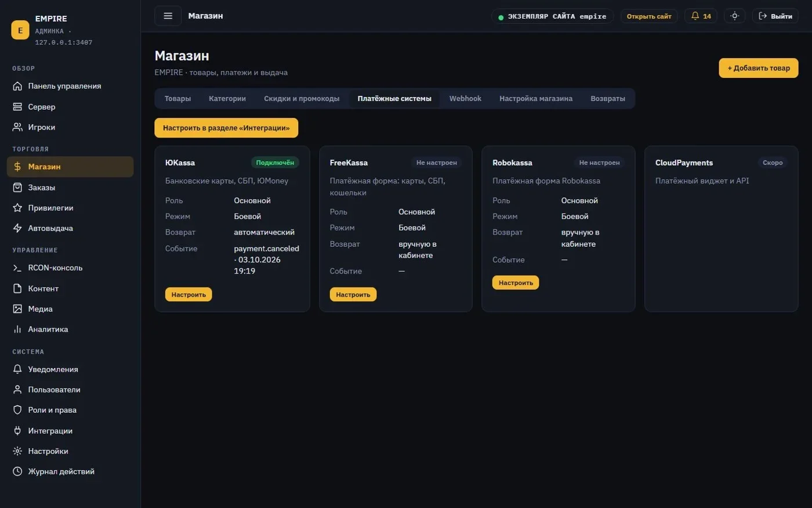The height and width of the screenshot is (508, 812).
Task: Toggle the light/dark theme sun icon
Action: [734, 16]
